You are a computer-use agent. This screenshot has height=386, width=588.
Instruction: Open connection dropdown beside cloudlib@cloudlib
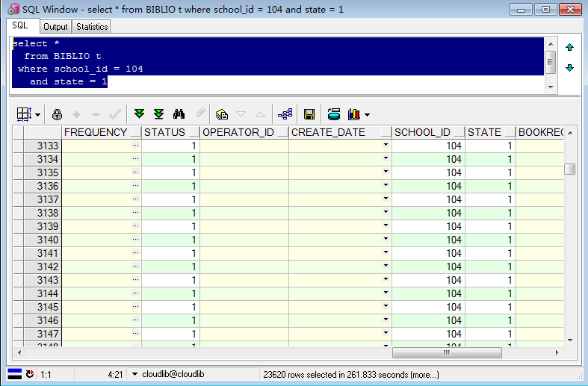(x=134, y=374)
